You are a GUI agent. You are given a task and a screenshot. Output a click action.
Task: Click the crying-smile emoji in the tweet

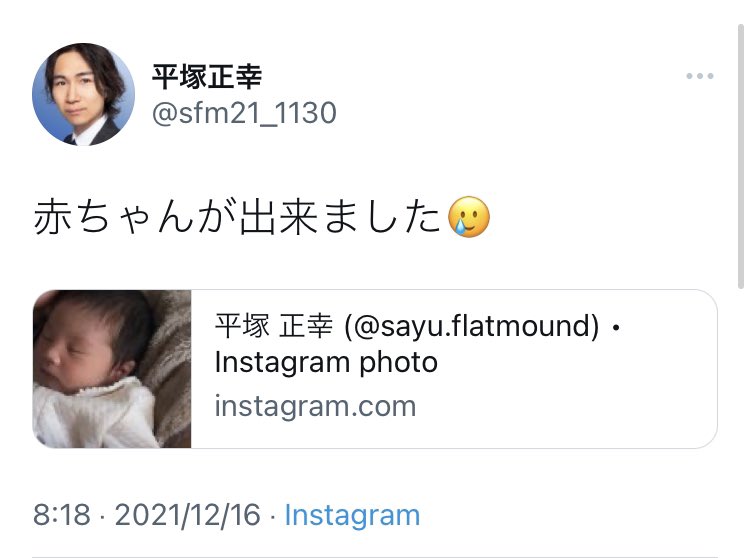click(x=469, y=217)
